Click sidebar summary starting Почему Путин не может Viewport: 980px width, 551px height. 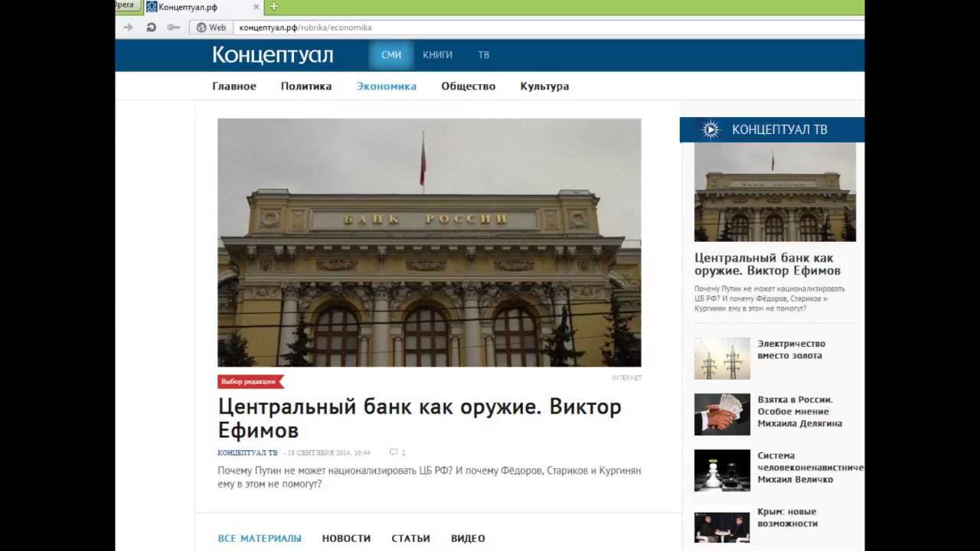coord(769,298)
